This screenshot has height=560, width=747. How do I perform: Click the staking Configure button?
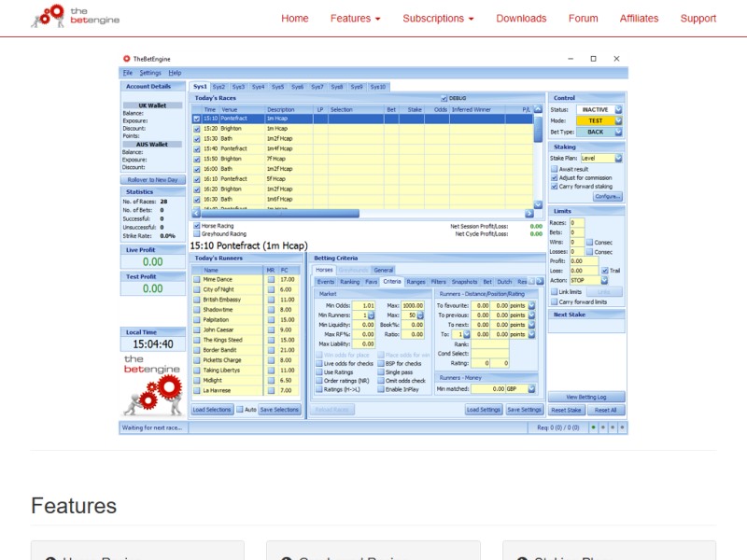(608, 196)
